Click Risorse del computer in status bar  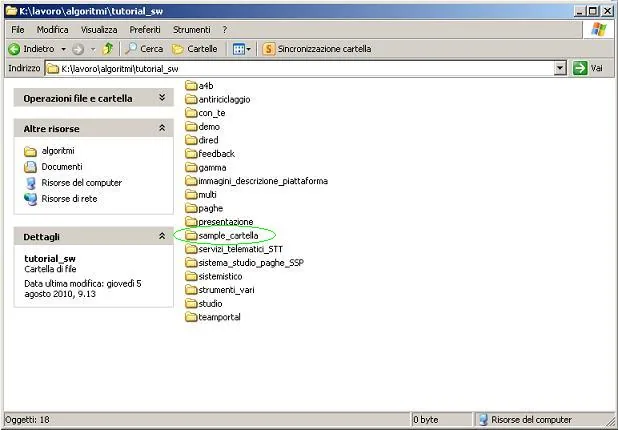525,420
